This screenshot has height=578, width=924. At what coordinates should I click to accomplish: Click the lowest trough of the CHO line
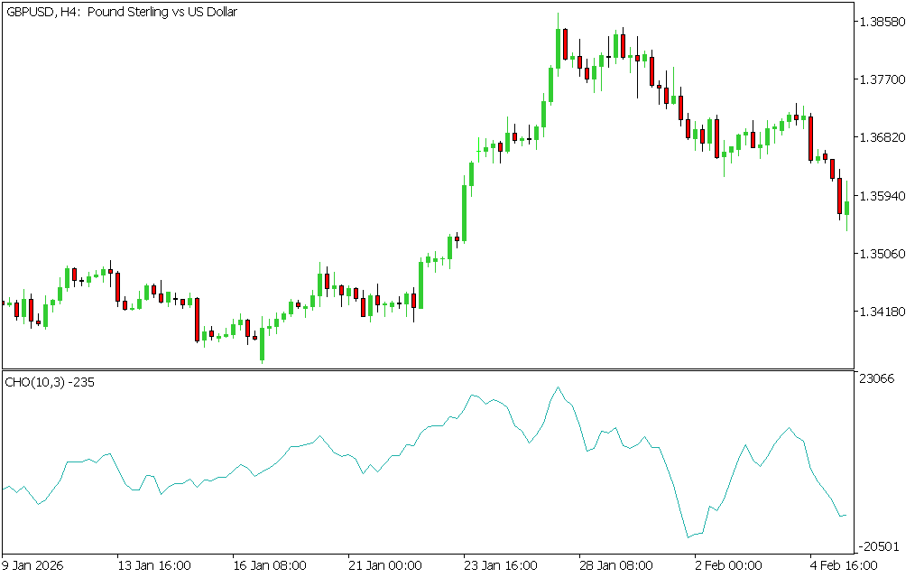coord(688,537)
